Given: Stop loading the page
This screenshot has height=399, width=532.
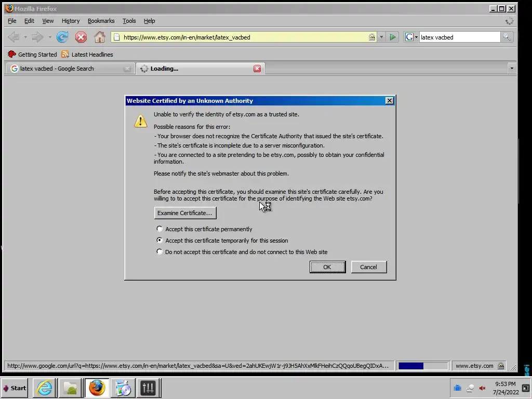Looking at the screenshot, I should click(81, 37).
